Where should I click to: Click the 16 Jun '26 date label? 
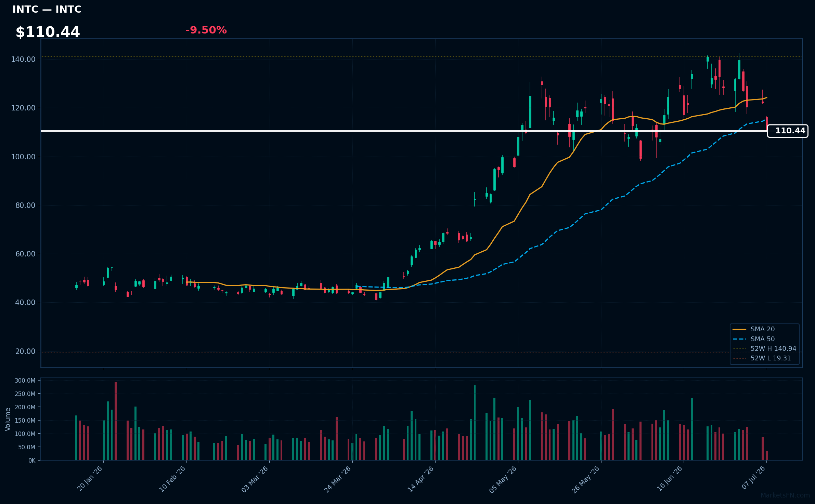(x=670, y=479)
